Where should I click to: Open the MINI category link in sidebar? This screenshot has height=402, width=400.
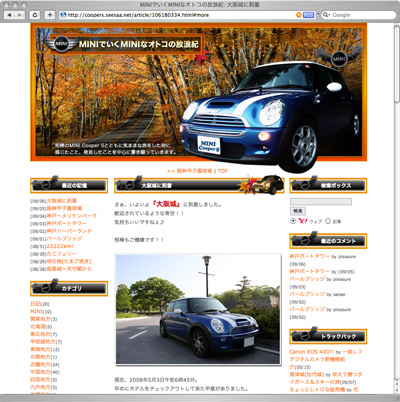pyautogui.click(x=36, y=311)
